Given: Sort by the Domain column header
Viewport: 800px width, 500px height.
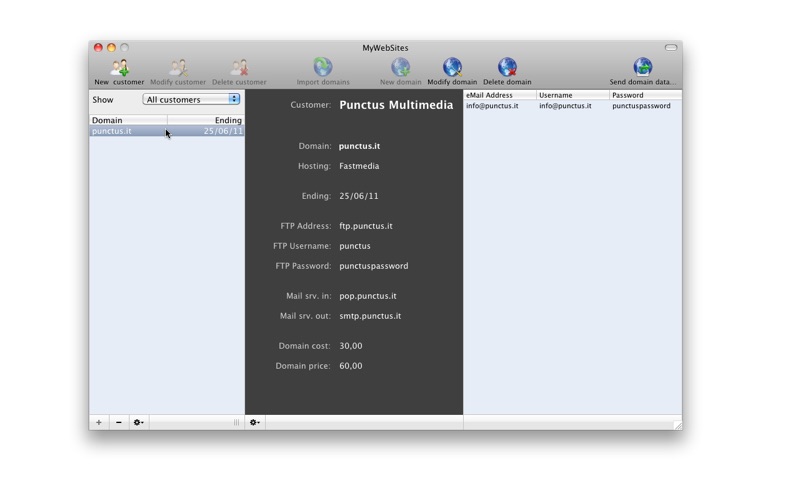Looking at the screenshot, I should point(128,120).
